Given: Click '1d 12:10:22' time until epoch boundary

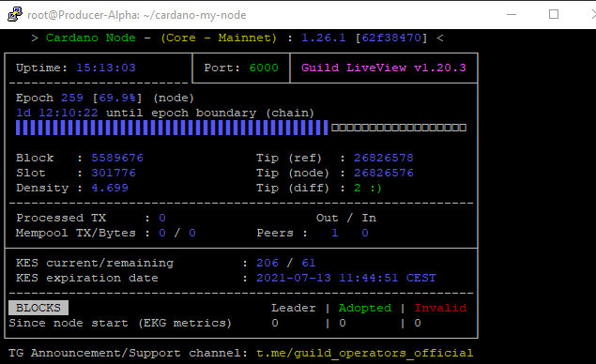Looking at the screenshot, I should [x=56, y=113].
